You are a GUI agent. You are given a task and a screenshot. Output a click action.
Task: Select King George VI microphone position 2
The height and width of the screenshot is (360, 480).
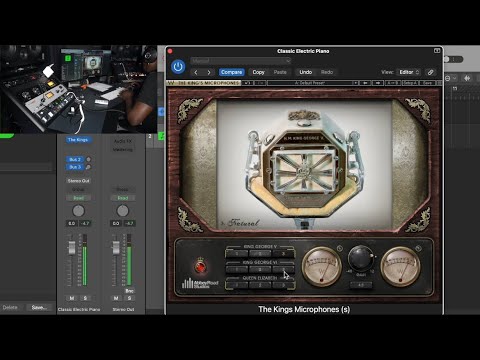260,269
